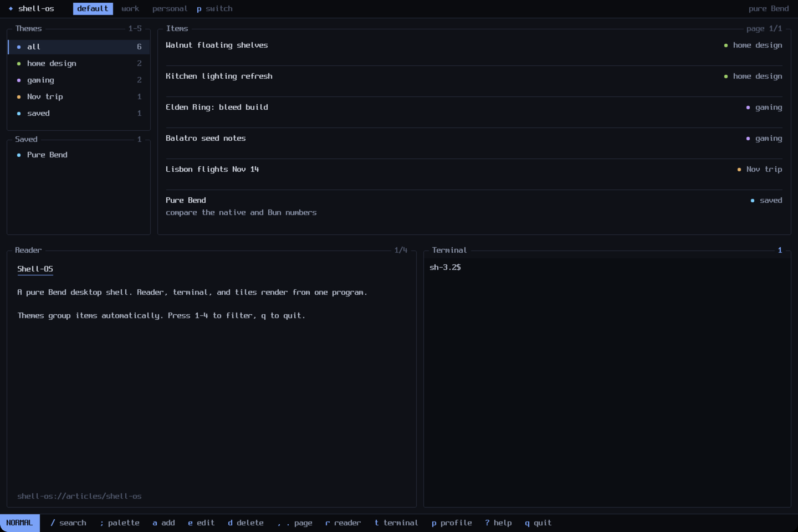Open the palette command
This screenshot has height=532, width=798.
point(120,523)
